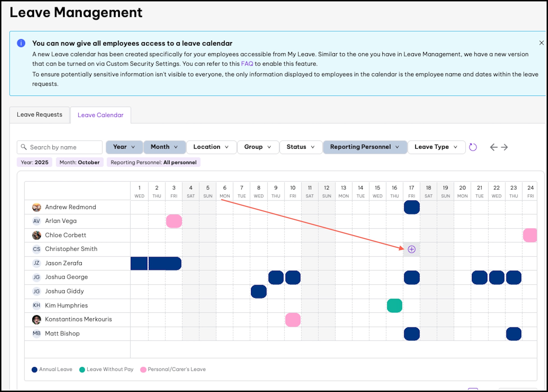
Task: Click Andrew Redmond's avatar photo
Action: (x=36, y=207)
